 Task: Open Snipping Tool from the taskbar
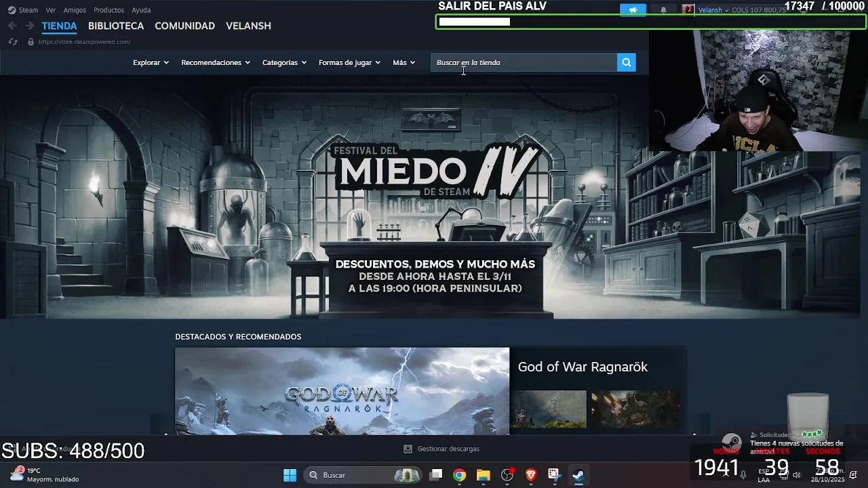(554, 475)
